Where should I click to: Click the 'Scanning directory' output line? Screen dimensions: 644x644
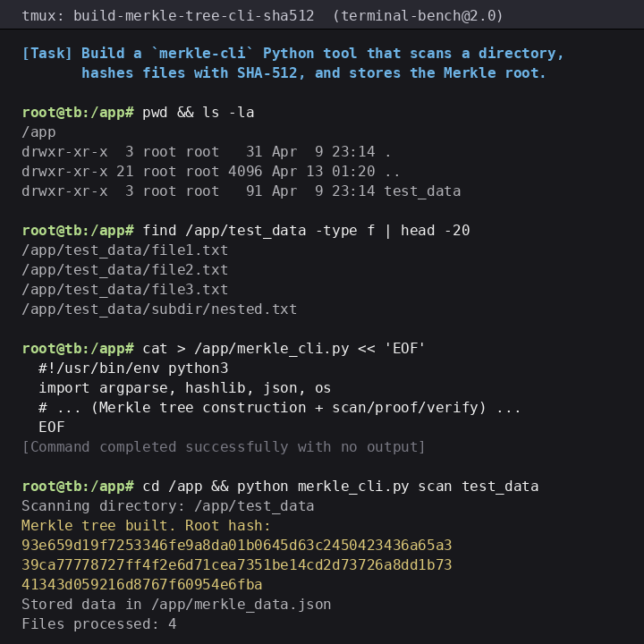click(x=168, y=506)
